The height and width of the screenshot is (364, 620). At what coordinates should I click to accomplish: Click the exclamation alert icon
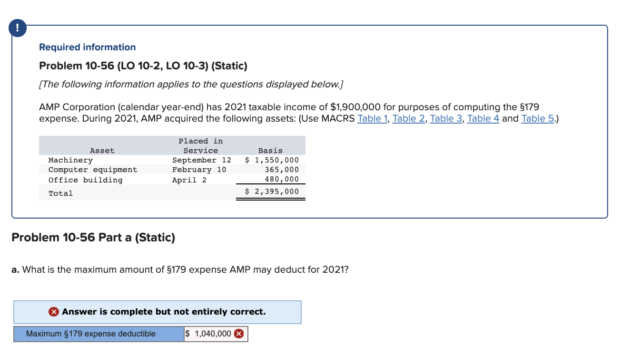pyautogui.click(x=17, y=28)
